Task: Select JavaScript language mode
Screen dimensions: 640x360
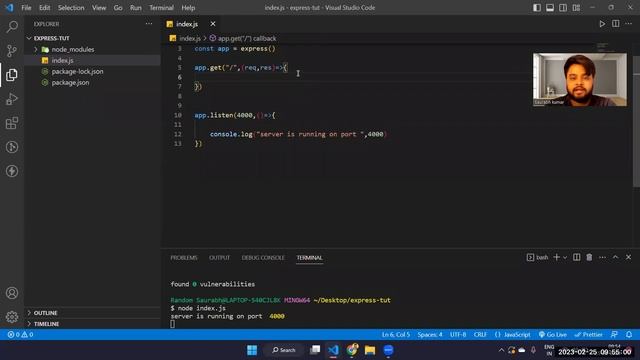Action: pos(513,335)
